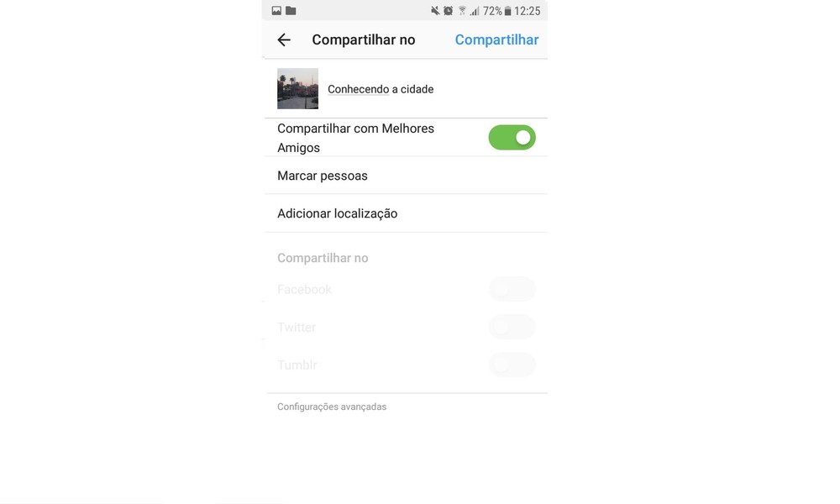Edit the caption Conhecendo a cidade
840x504 pixels.
[381, 89]
